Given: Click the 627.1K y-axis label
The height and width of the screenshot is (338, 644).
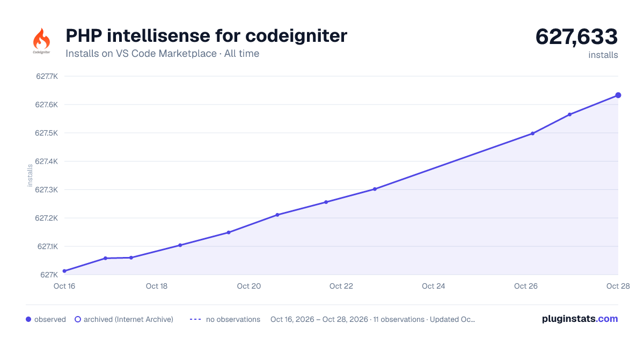Looking at the screenshot, I should click(x=47, y=246).
